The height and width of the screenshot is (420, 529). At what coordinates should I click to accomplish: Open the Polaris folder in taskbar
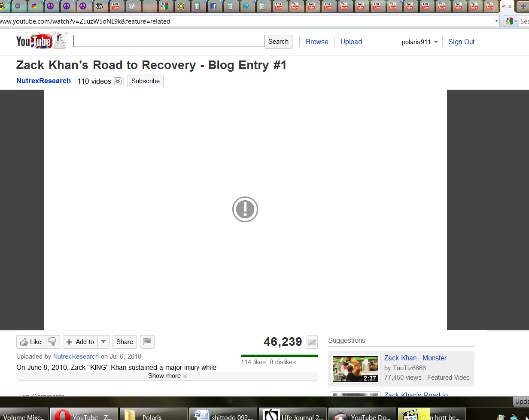(154, 415)
